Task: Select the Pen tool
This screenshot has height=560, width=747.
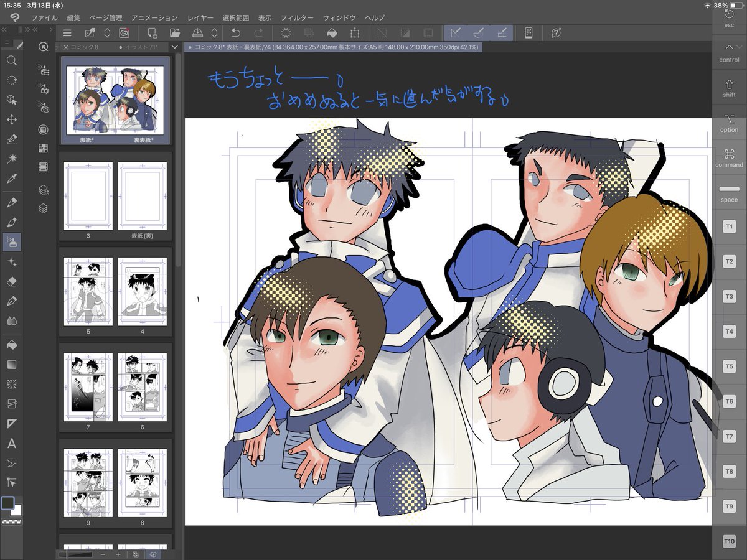Action: pos(11,202)
